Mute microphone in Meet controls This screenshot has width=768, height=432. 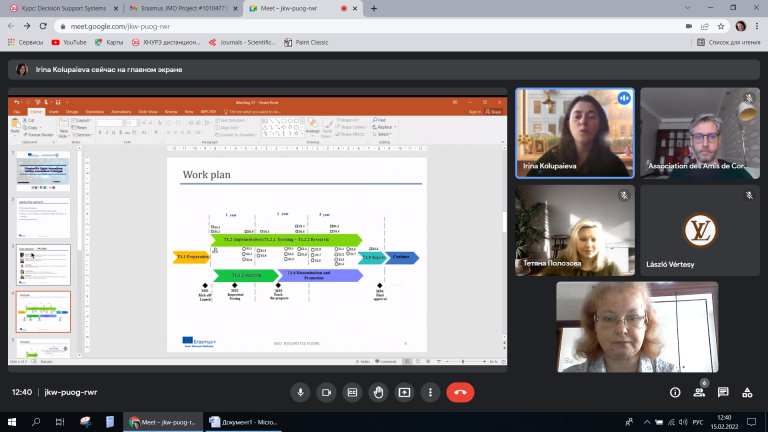(300, 392)
